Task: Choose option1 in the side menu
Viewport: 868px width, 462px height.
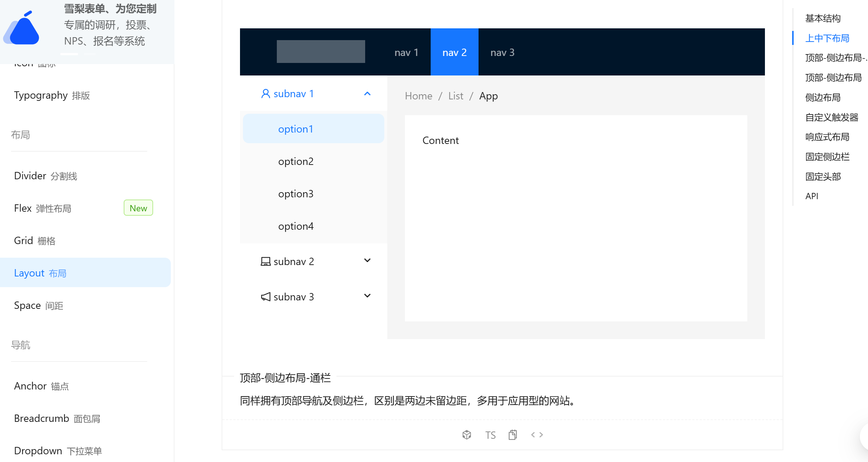Action: pyautogui.click(x=314, y=129)
